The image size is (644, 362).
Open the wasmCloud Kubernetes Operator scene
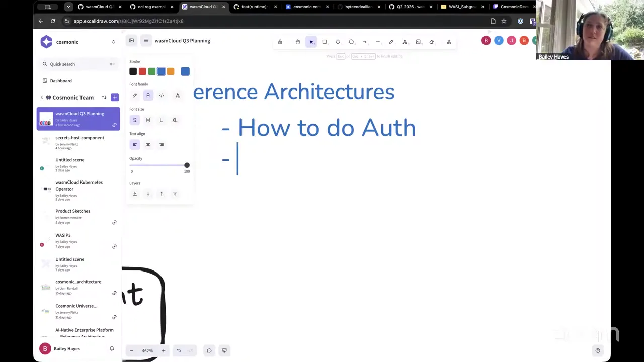pyautogui.click(x=78, y=191)
